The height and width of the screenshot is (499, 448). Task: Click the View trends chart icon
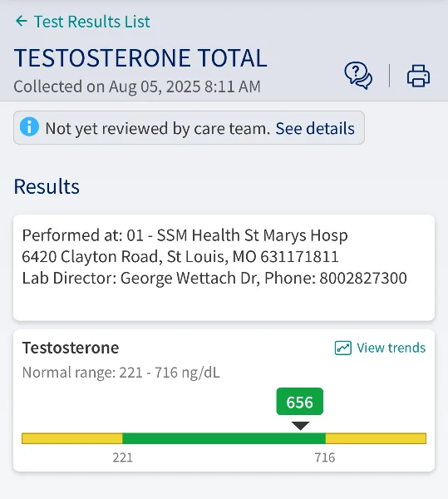(x=343, y=348)
